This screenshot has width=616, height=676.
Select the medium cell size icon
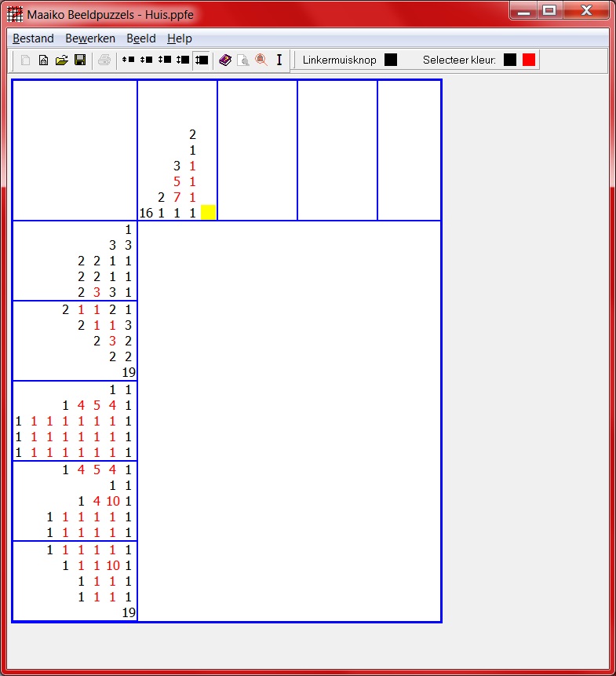[x=165, y=60]
